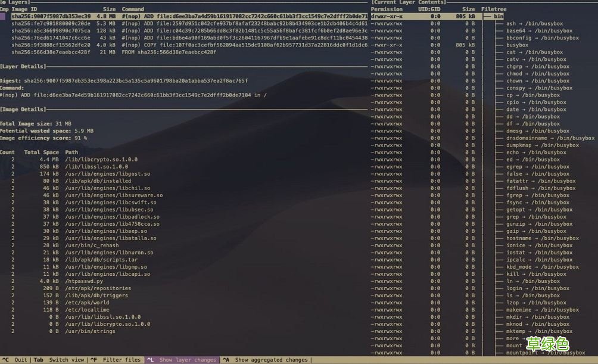Viewport: 598px width, 364px height.
Task: Click the Command column header
Action: 133,9
